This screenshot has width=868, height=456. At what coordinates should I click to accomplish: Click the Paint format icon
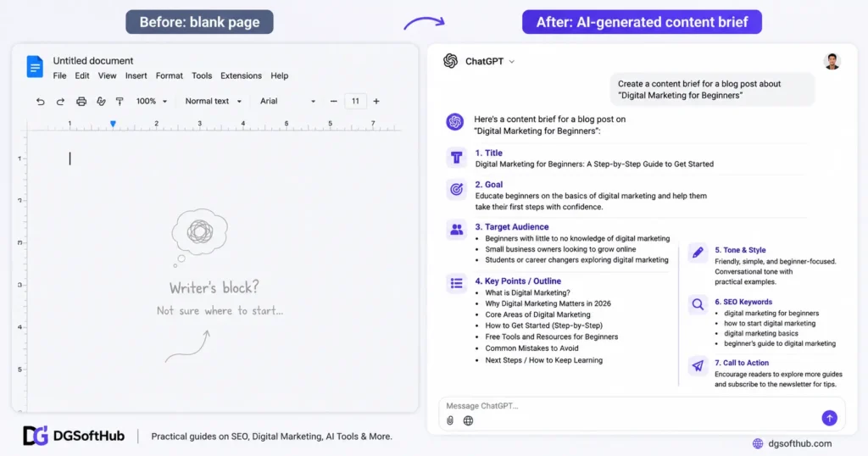pos(120,101)
